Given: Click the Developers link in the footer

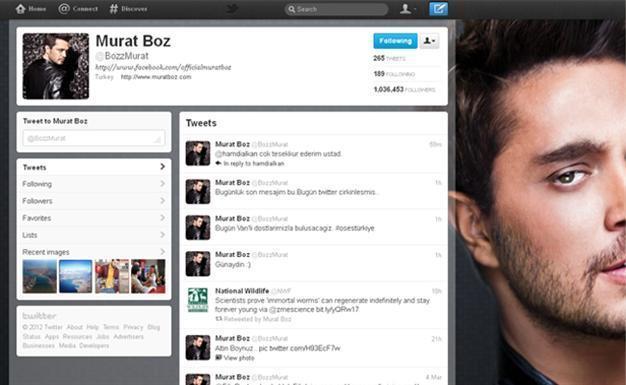Looking at the screenshot, I should pyautogui.click(x=94, y=345).
